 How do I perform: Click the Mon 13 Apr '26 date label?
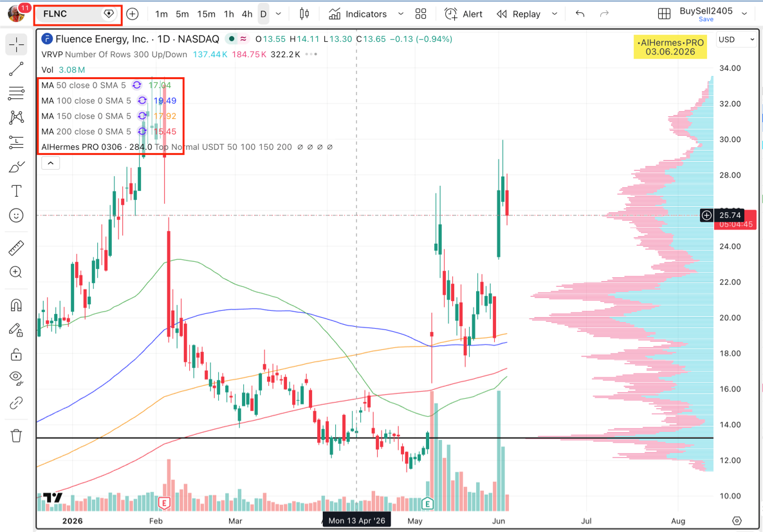tap(356, 520)
